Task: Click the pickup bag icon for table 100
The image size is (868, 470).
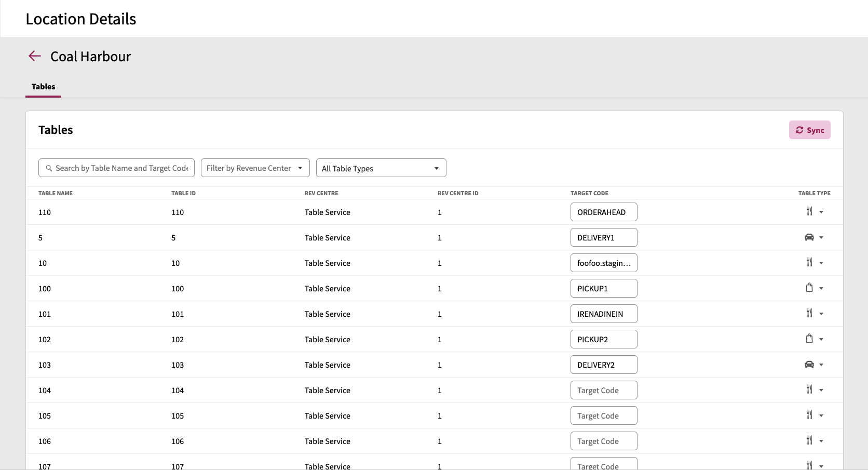Action: pyautogui.click(x=809, y=288)
